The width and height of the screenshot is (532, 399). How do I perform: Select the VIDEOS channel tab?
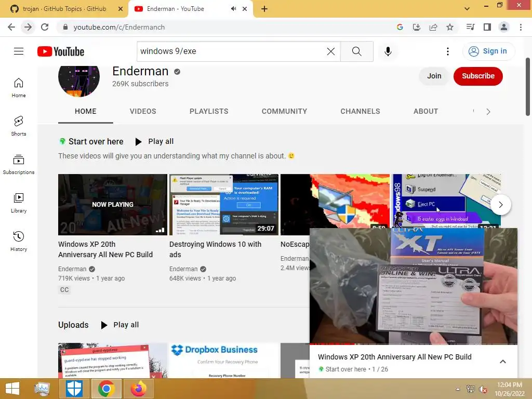click(x=143, y=111)
